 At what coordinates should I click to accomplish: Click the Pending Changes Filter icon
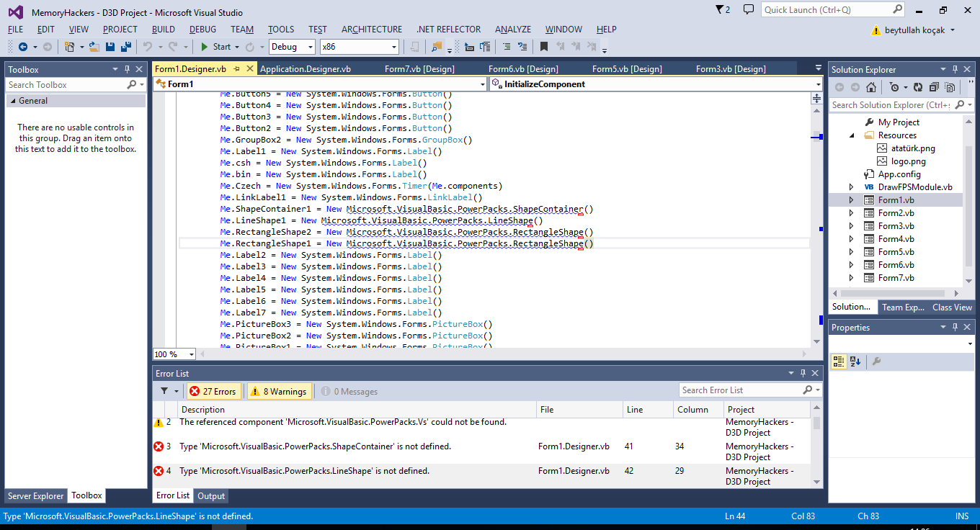[x=894, y=87]
